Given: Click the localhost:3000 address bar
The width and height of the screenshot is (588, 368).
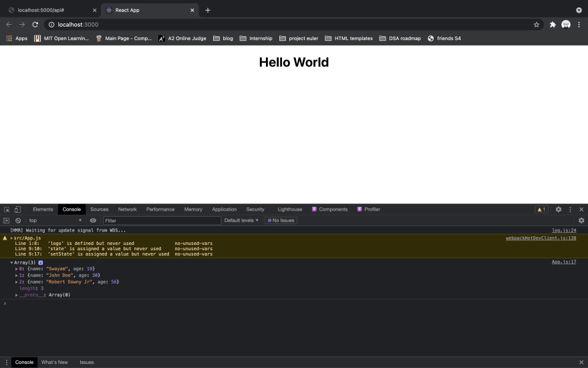Looking at the screenshot, I should click(293, 24).
